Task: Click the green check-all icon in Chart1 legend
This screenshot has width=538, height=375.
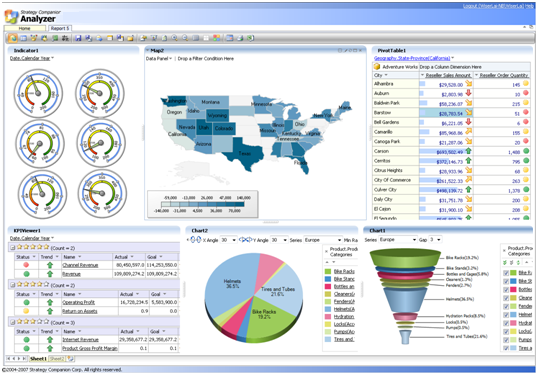Action: [505, 262]
